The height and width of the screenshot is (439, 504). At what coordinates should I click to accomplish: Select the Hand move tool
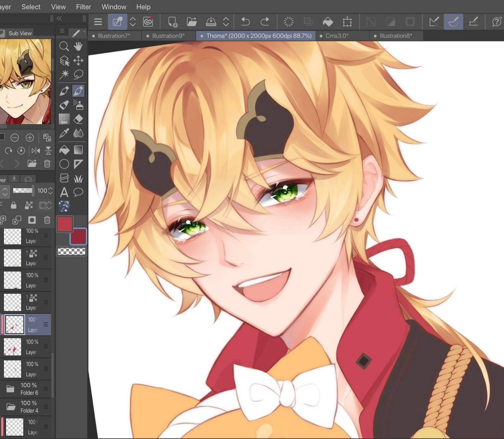pyautogui.click(x=78, y=46)
